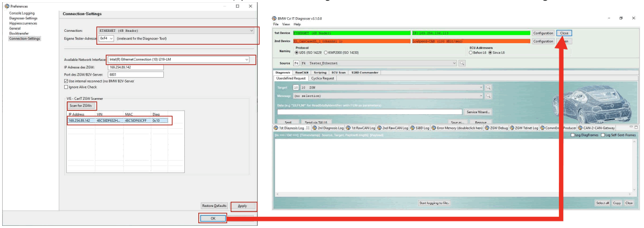
Task: Select Connection-Settings in the Preferences tree
Action: (x=25, y=39)
